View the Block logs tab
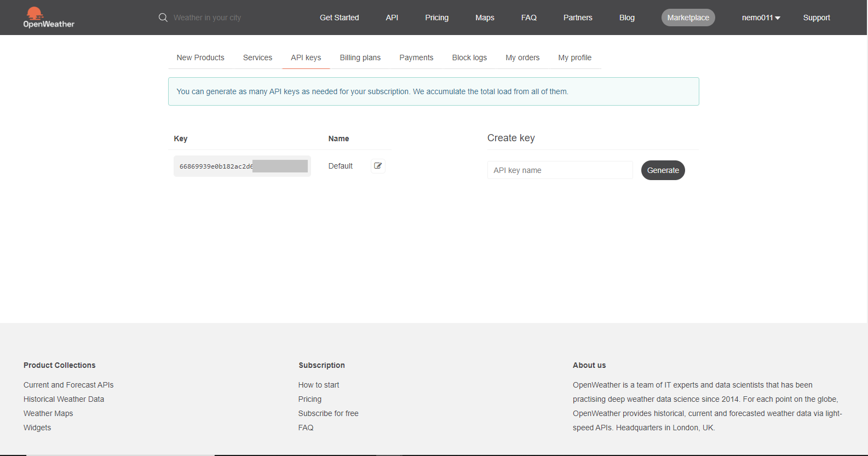 pos(469,57)
